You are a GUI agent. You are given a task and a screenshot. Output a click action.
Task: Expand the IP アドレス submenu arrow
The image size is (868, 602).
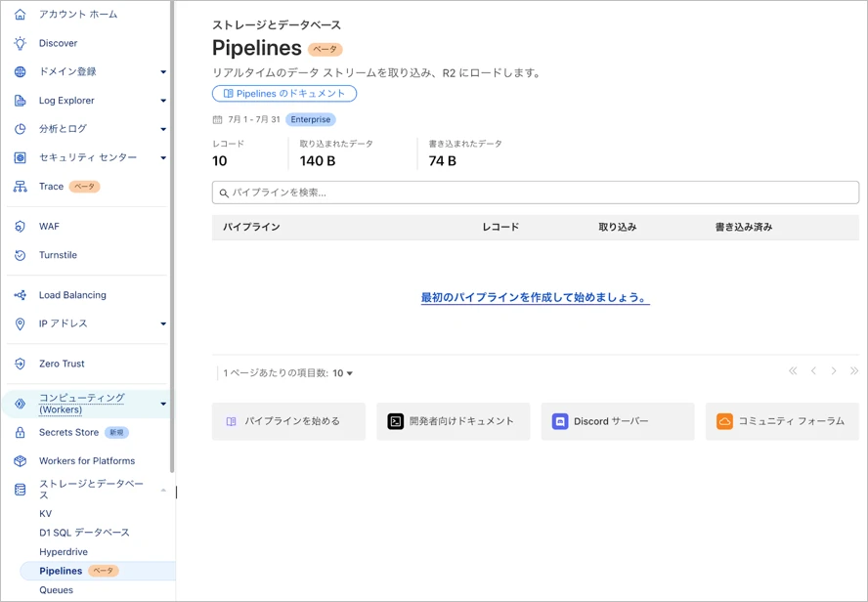click(x=163, y=323)
